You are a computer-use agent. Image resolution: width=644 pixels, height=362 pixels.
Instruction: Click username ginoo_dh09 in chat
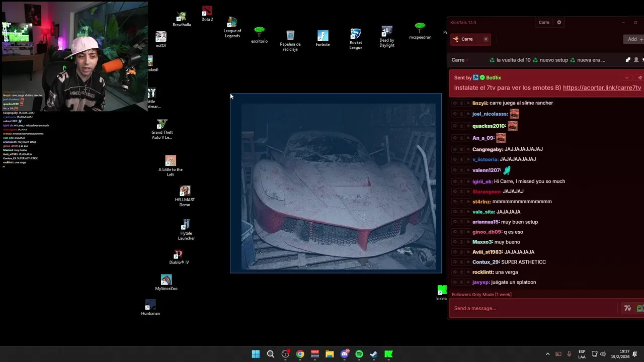click(x=487, y=232)
